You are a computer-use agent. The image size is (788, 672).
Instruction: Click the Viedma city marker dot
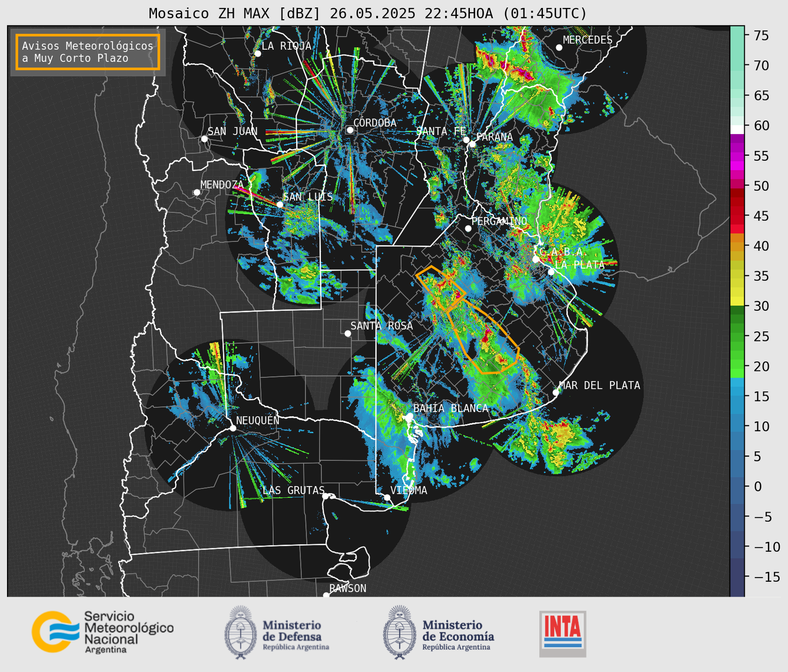tap(387, 498)
